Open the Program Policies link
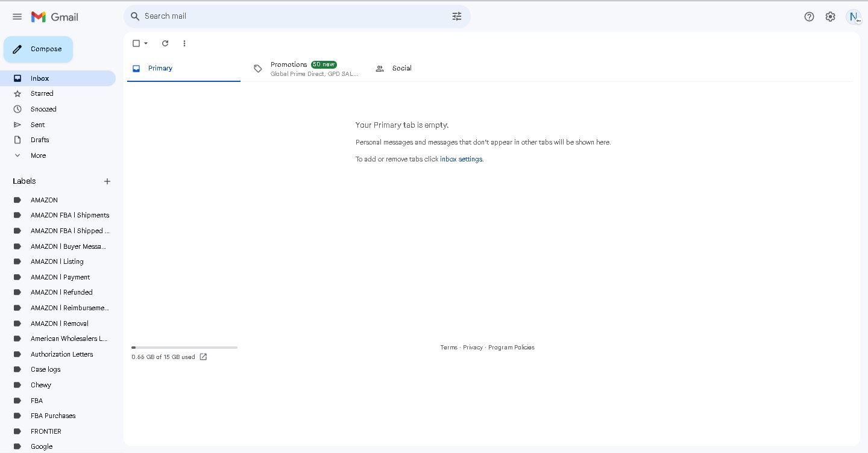Screen dimensions: 868x453 tap(511, 348)
